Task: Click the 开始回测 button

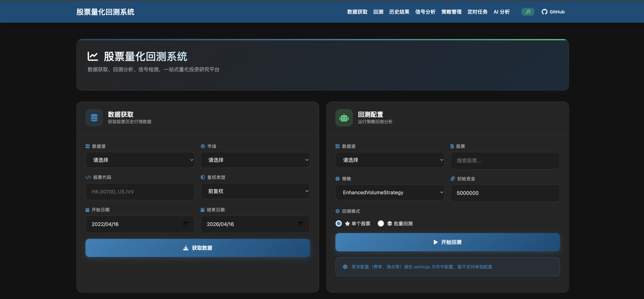Action: (448, 242)
